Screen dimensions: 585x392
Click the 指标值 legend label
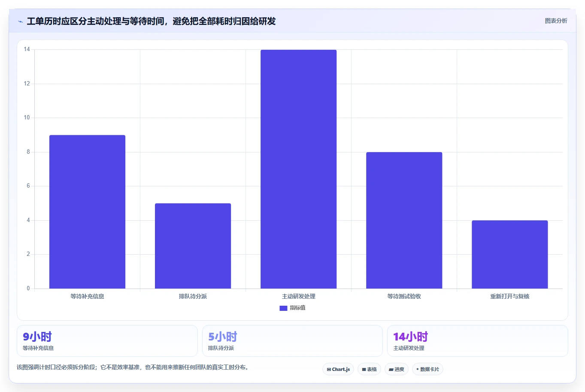[x=297, y=308]
